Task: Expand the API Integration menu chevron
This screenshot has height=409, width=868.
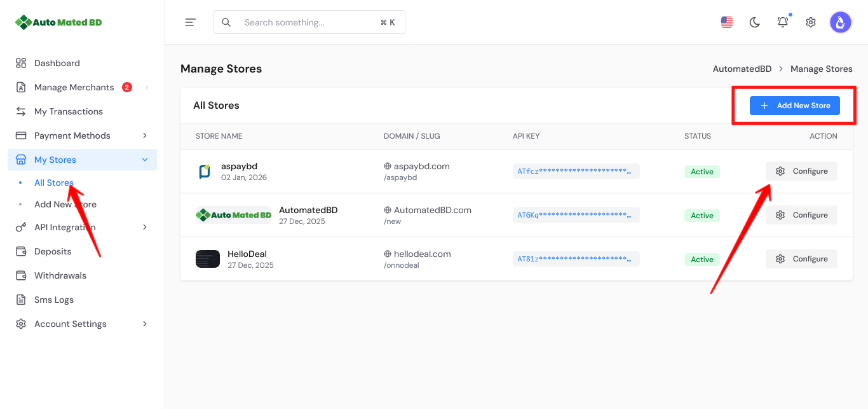Action: (145, 227)
